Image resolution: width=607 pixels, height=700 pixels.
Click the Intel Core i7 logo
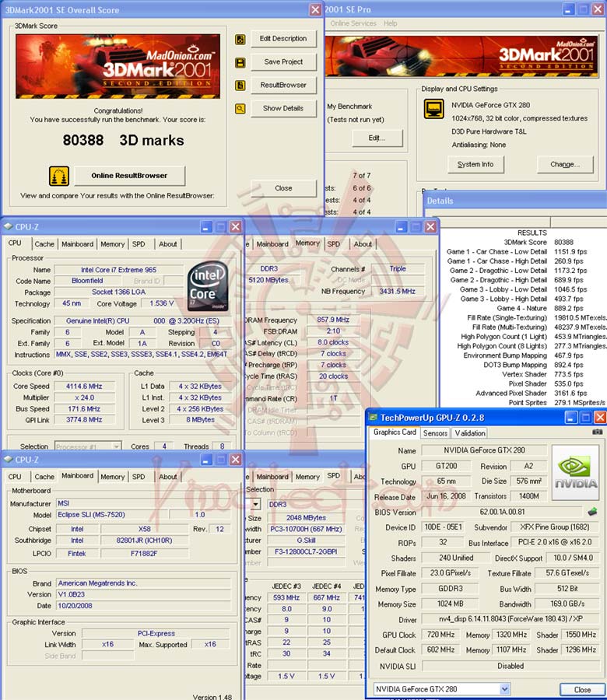[208, 285]
